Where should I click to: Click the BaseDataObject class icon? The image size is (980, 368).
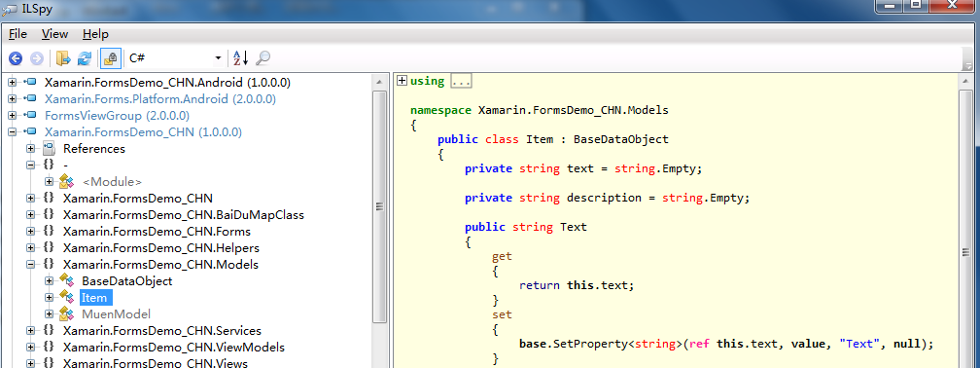67,281
